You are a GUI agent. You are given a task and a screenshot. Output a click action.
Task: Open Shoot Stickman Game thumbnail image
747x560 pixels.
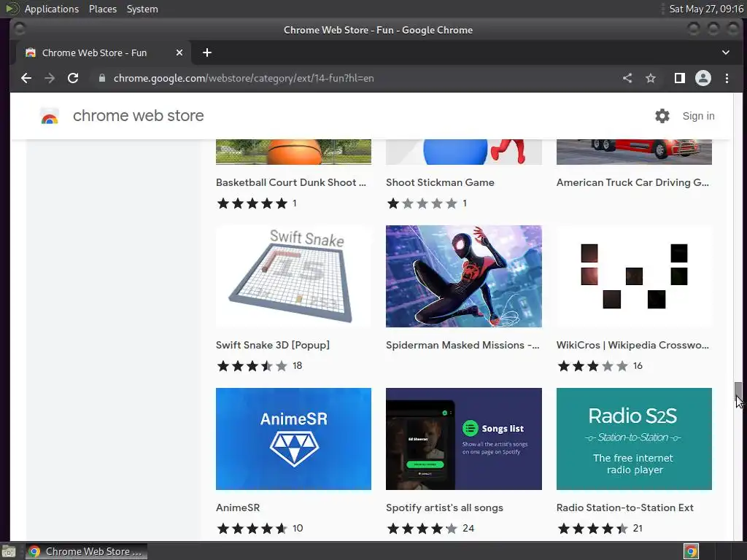tap(463, 152)
